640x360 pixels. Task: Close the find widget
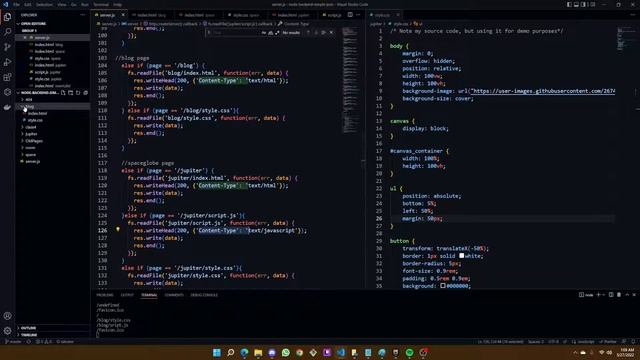[x=331, y=32]
